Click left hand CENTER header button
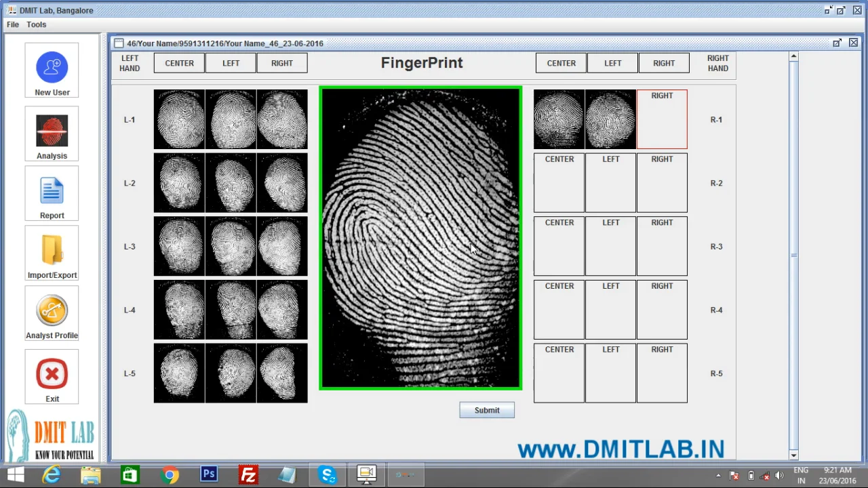This screenshot has width=868, height=488. 179,63
